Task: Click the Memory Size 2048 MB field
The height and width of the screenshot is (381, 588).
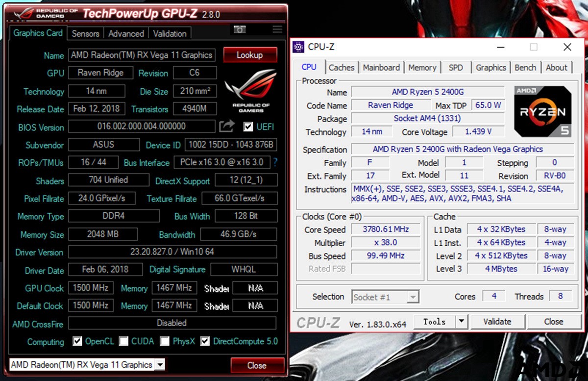Action: click(x=103, y=234)
